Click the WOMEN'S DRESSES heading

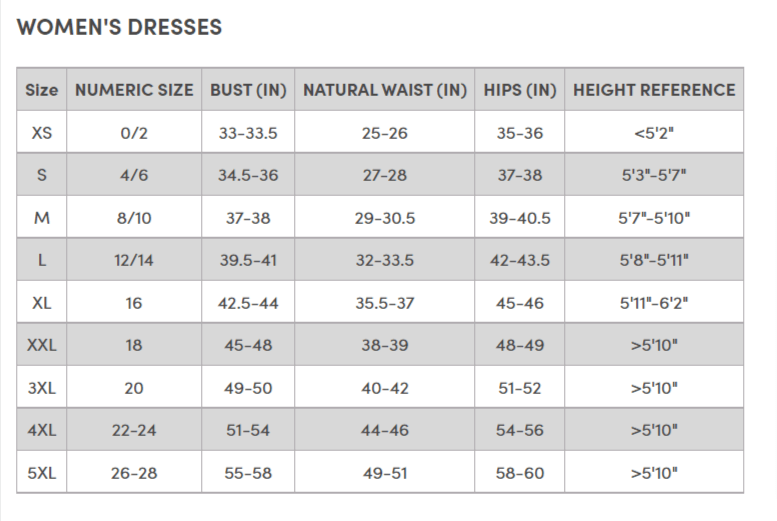tap(119, 27)
